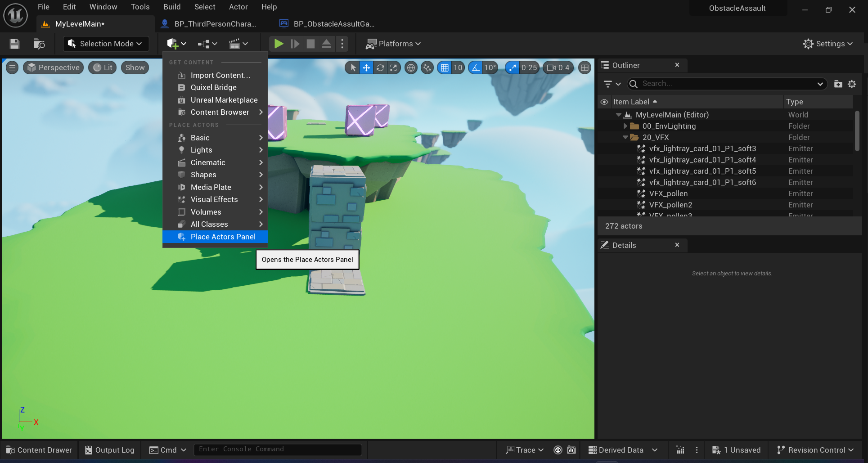Start Play in Editor with green play button
The image size is (868, 463).
coord(279,44)
